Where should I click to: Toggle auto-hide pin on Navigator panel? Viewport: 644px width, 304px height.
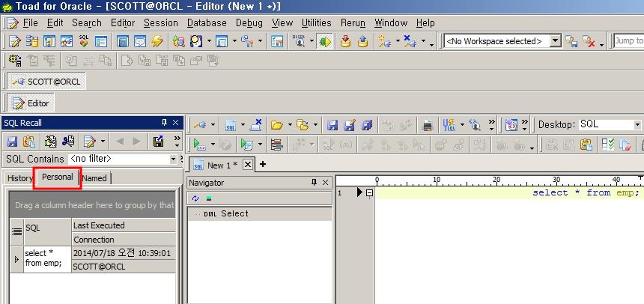click(x=315, y=183)
